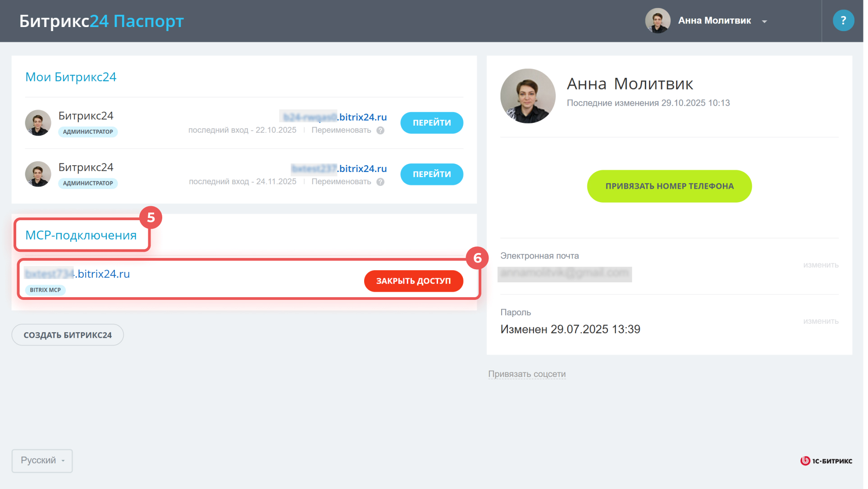The width and height of the screenshot is (868, 489).
Task: Click avatar of second Битрикс24 account
Action: (38, 174)
